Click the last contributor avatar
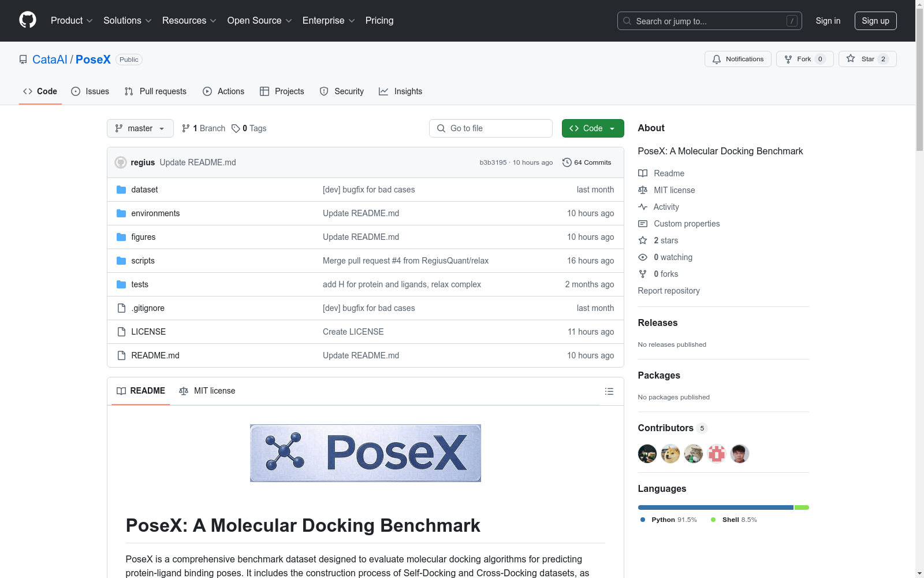 point(740,454)
